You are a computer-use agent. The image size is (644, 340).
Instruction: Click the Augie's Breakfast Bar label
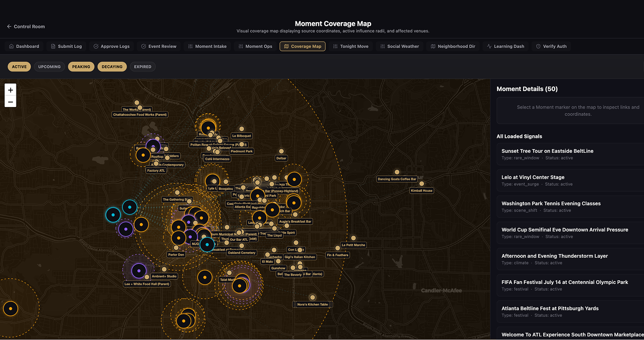pos(295,221)
